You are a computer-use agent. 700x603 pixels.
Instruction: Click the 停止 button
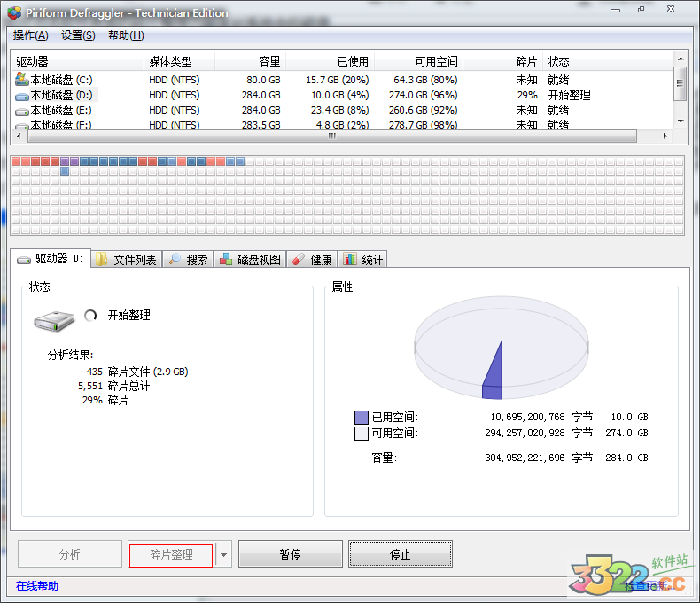coord(400,554)
